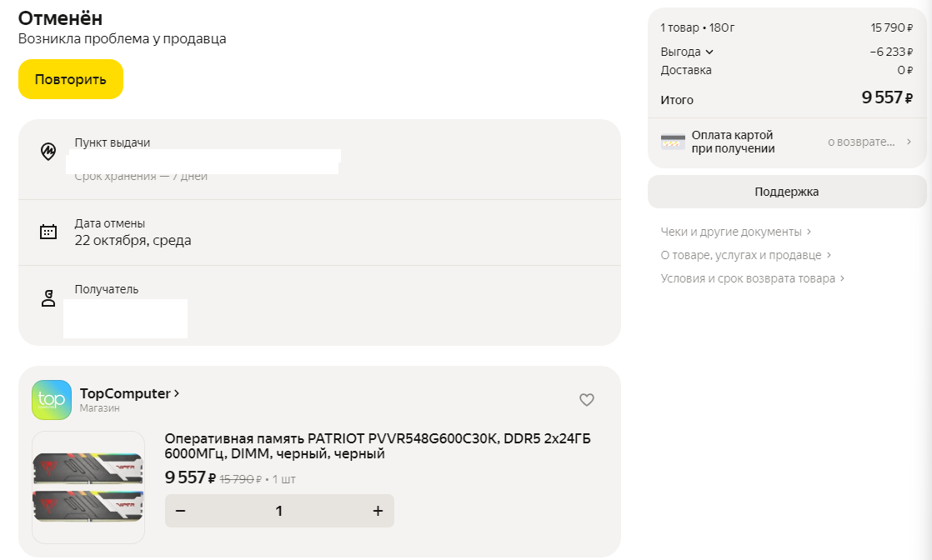The width and height of the screenshot is (932, 560).
Task: Toggle the heart favorite on the product card
Action: 586,400
